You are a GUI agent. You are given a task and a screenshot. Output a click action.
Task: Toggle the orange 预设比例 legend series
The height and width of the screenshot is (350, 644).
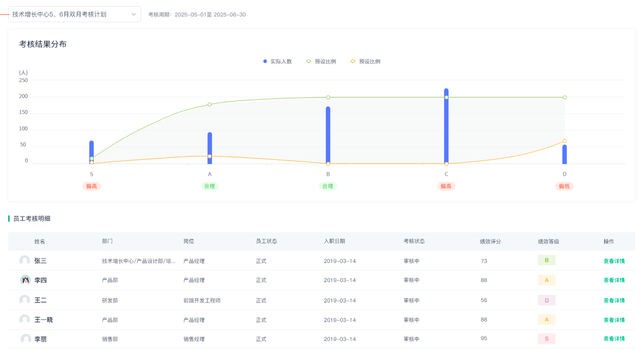pyautogui.click(x=365, y=61)
